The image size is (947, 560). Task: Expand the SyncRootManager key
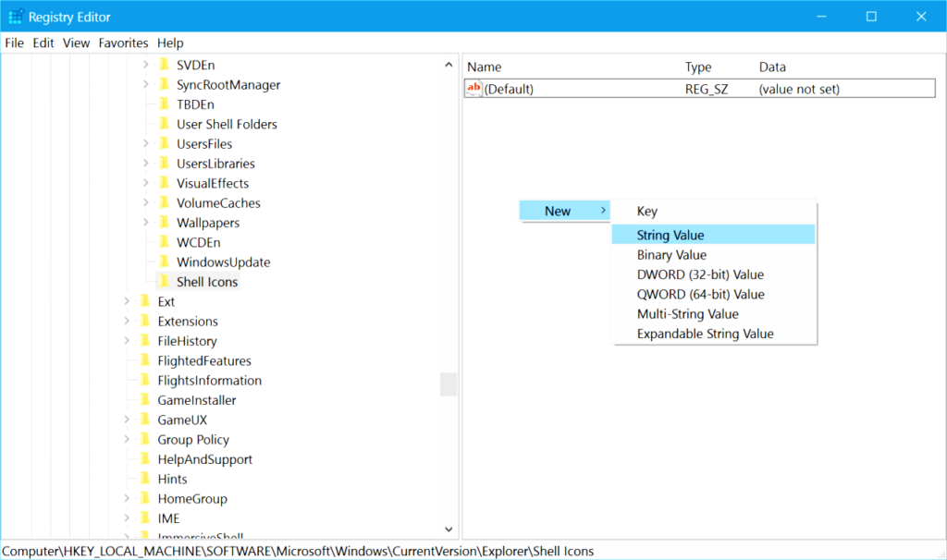[x=145, y=84]
